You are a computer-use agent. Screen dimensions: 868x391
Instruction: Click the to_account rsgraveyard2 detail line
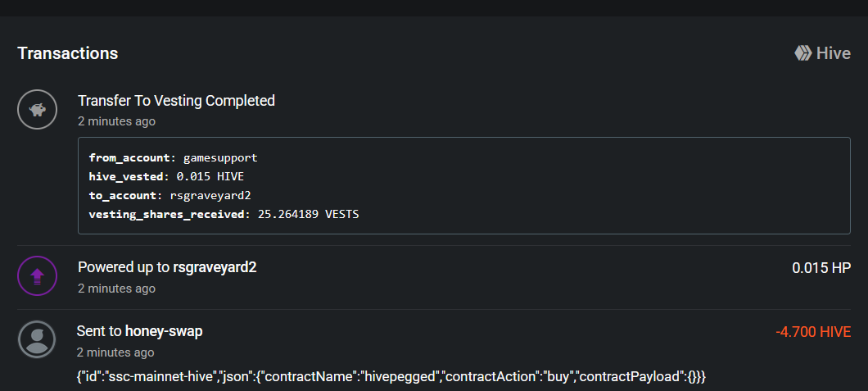pos(170,195)
